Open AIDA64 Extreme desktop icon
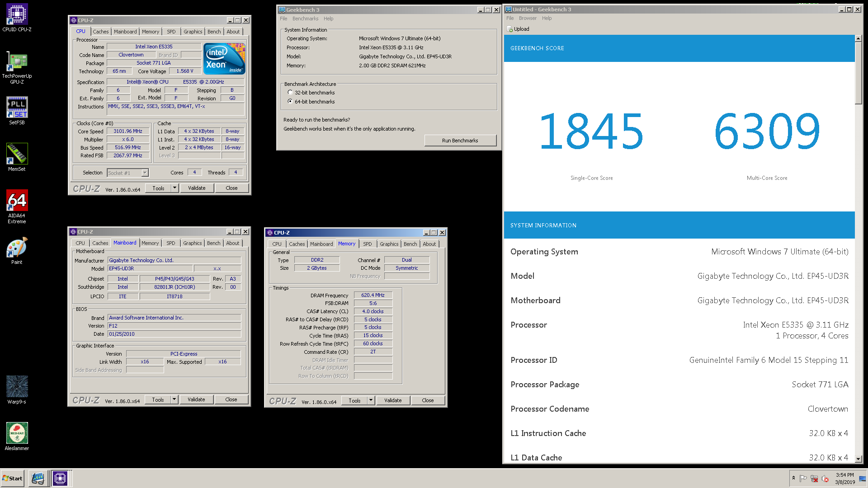Image resolution: width=868 pixels, height=488 pixels. click(17, 206)
